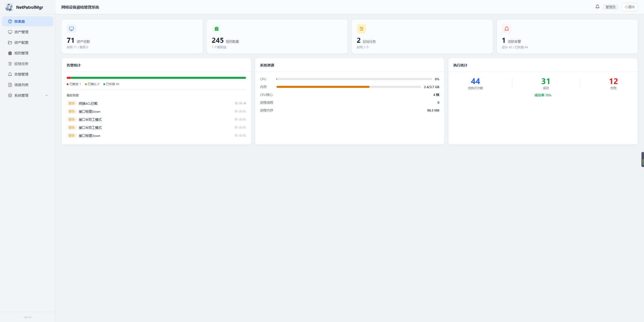The height and width of the screenshot is (322, 644).
Task: Expand the 系统管理 submenu chevron
Action: pos(47,95)
